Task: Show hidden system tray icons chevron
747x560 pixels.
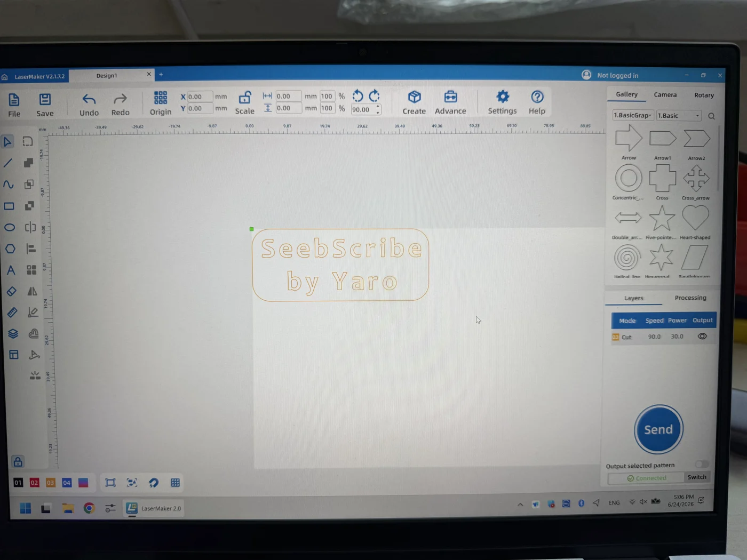Action: [520, 504]
